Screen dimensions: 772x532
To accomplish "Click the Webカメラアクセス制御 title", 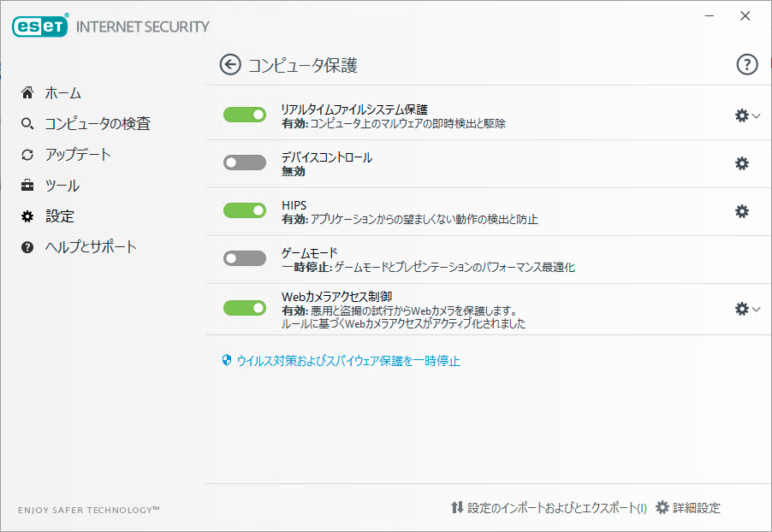I will (x=336, y=297).
